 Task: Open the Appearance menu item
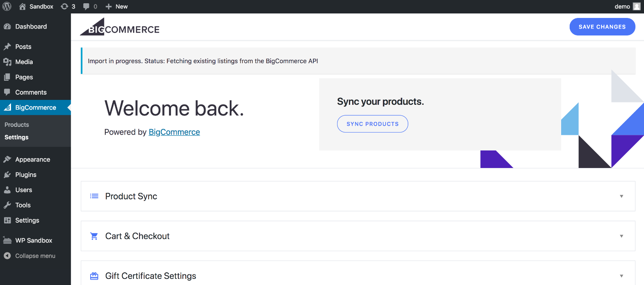[33, 159]
